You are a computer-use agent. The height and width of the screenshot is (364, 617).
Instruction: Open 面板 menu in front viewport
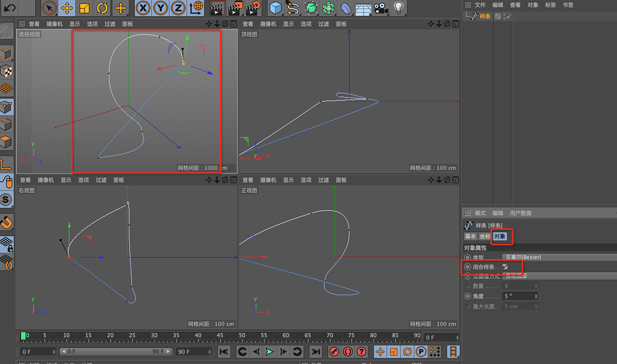point(341,180)
